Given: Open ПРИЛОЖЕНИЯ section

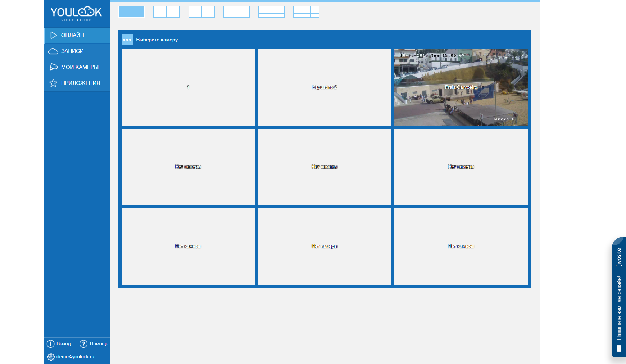Looking at the screenshot, I should 77,83.
